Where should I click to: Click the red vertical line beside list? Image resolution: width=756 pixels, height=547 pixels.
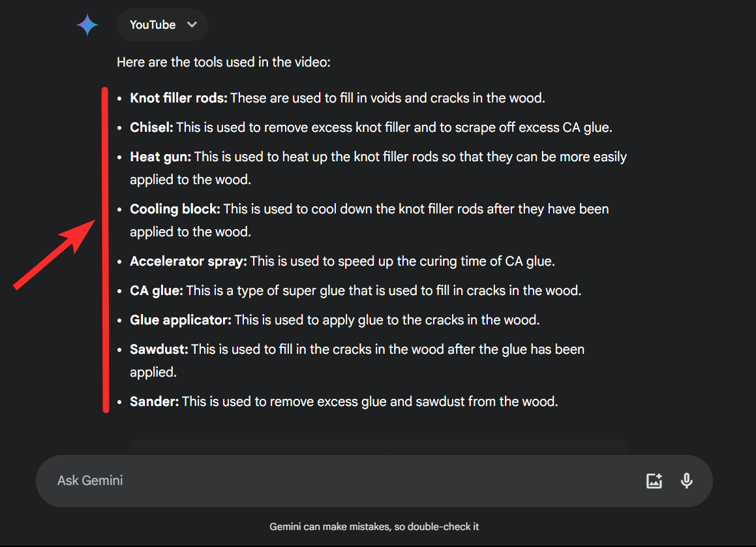(x=105, y=249)
